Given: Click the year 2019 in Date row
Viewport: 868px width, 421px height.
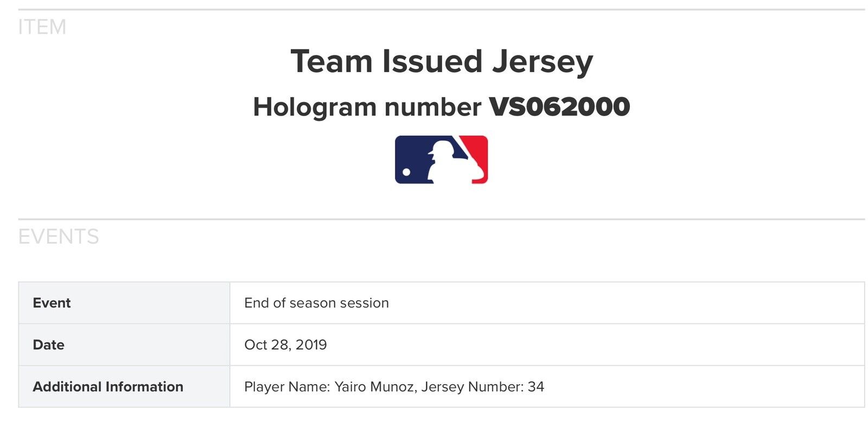Looking at the screenshot, I should tap(311, 345).
